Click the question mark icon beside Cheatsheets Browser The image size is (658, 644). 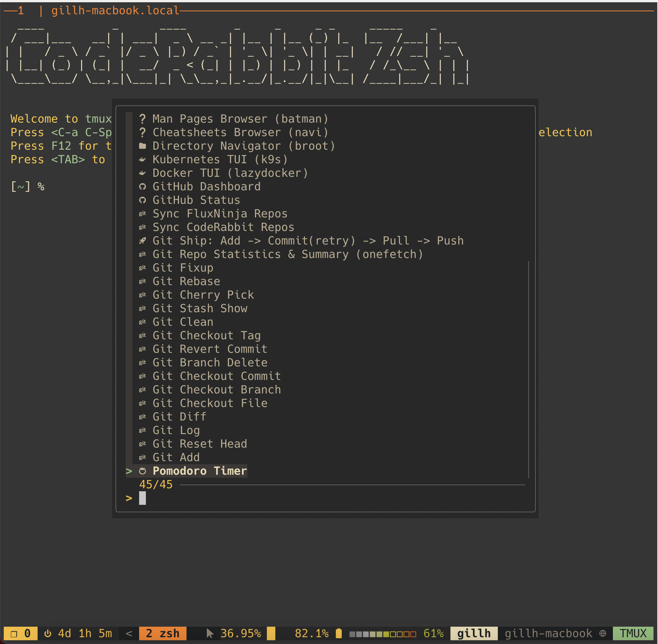pos(143,132)
